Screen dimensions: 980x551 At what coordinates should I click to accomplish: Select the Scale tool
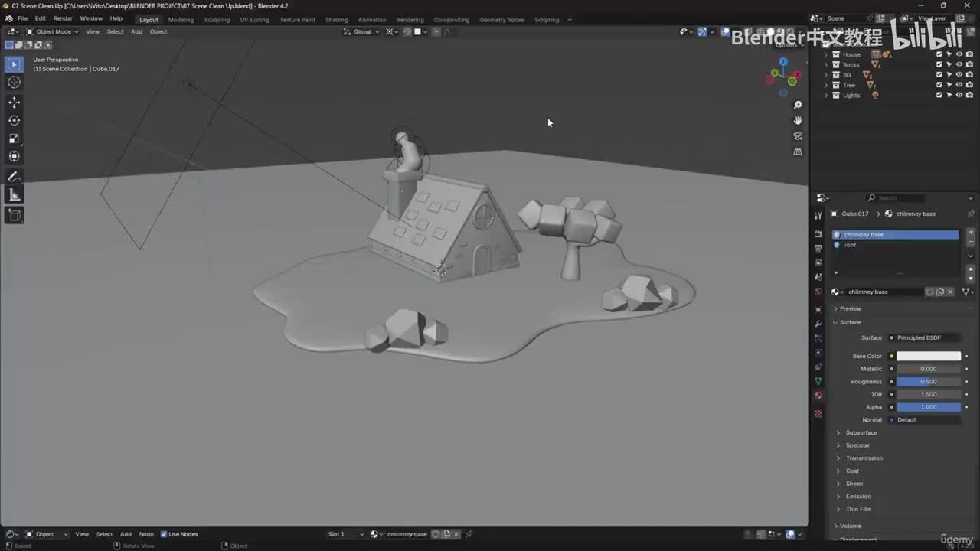[x=14, y=139]
